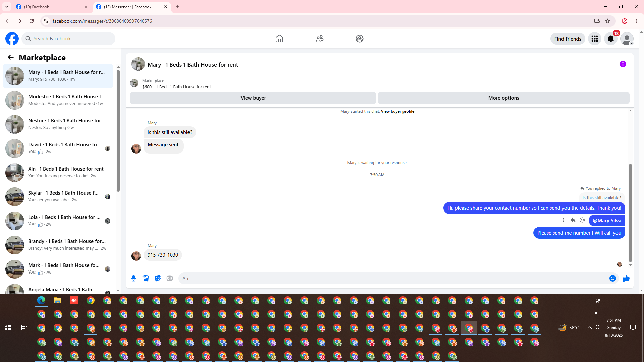This screenshot has width=644, height=362.
Task: Open the sticker picker icon
Action: click(158, 278)
